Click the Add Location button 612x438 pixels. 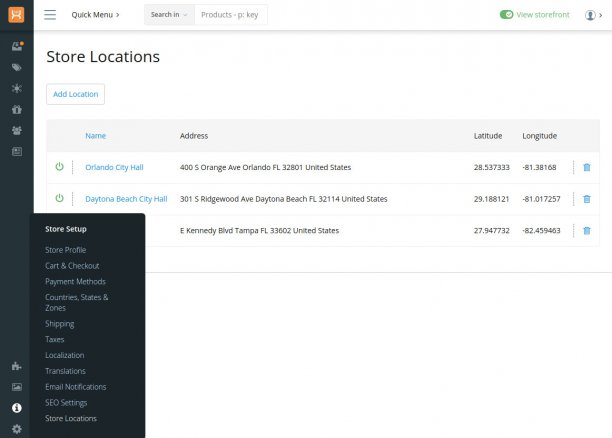(x=75, y=94)
